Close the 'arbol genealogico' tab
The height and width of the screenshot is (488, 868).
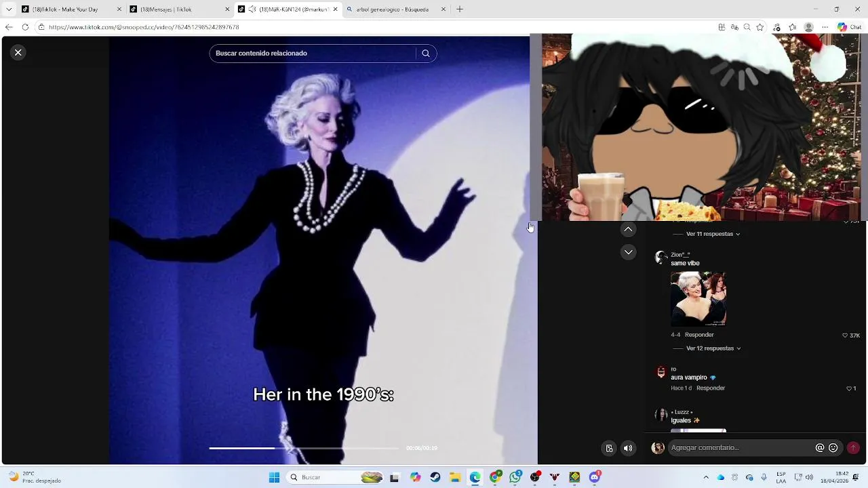(443, 9)
